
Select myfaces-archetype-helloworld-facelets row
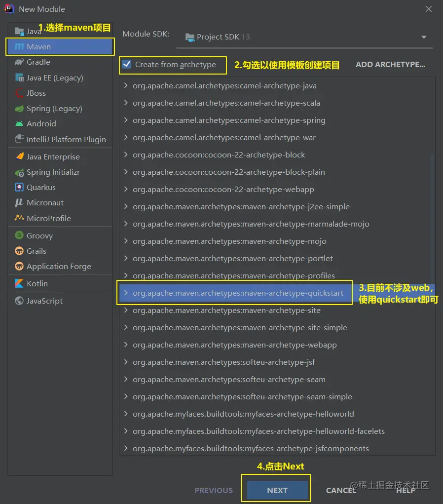click(x=277, y=431)
